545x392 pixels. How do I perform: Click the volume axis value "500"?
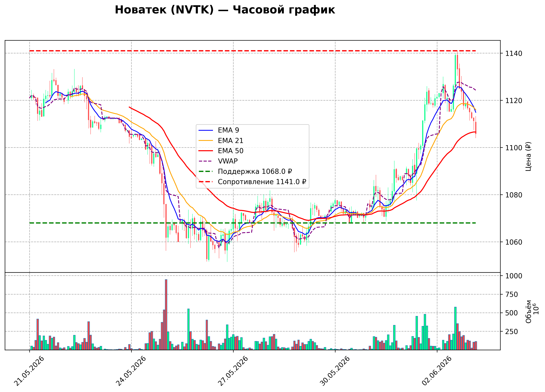point(511,313)
